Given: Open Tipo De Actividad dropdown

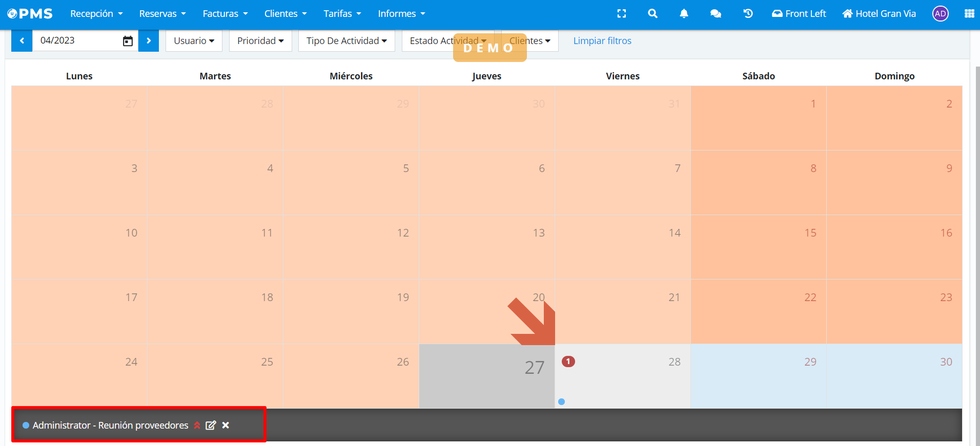Looking at the screenshot, I should click(346, 41).
